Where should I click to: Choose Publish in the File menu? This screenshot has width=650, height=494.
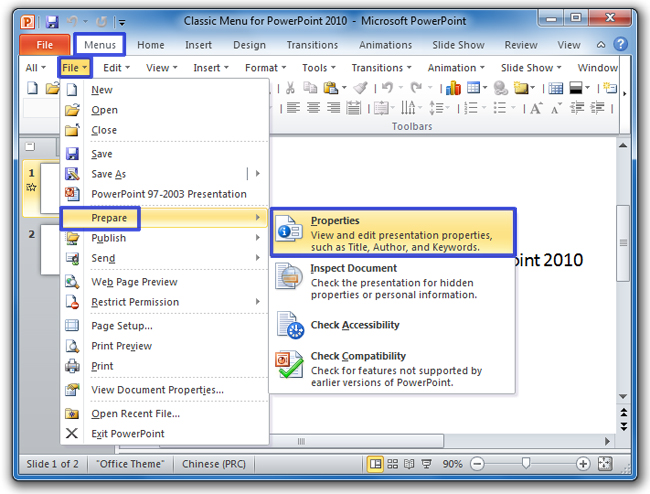click(164, 238)
